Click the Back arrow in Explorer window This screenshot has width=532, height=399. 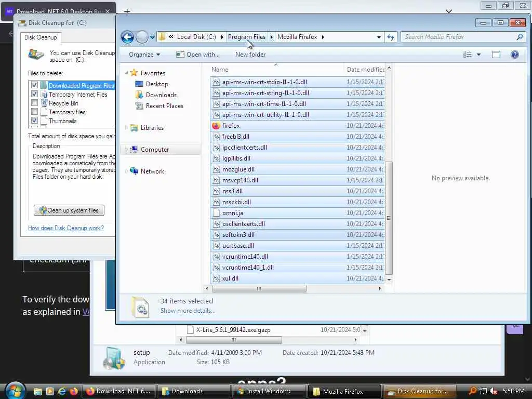click(x=128, y=37)
